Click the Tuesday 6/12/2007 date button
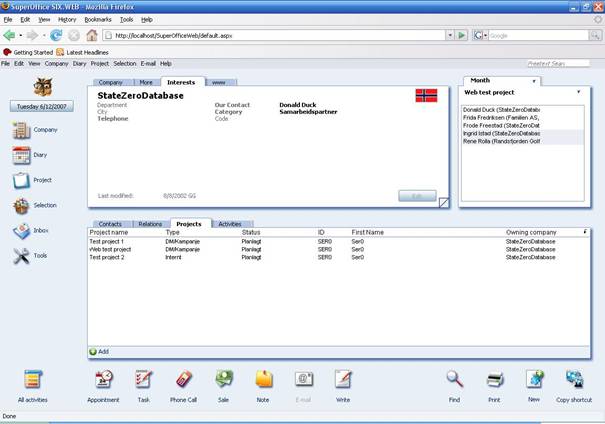Image resolution: width=605 pixels, height=424 pixels. [x=42, y=106]
